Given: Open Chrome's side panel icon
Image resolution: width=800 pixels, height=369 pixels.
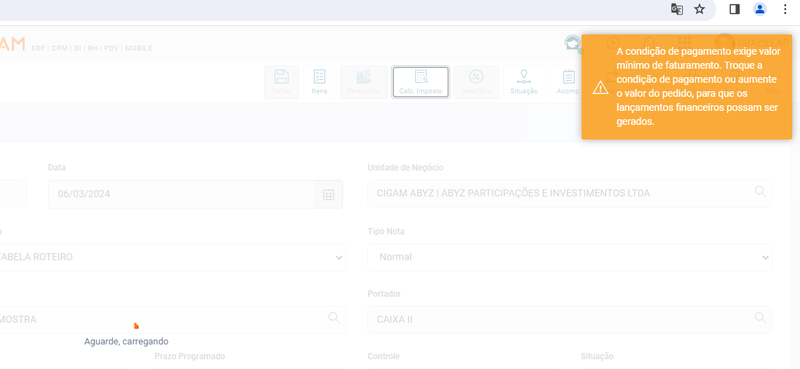Looking at the screenshot, I should point(735,9).
